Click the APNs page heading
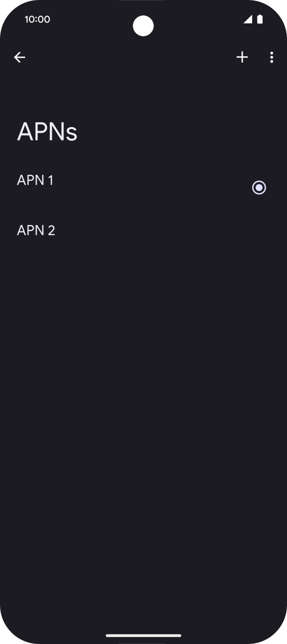This screenshot has width=287, height=644. pos(47,132)
